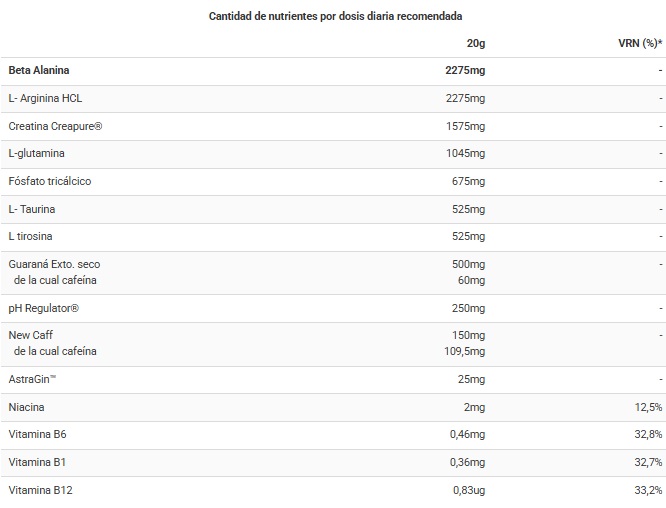Click the Niacina row label
This screenshot has height=508, width=666.
click(26, 407)
